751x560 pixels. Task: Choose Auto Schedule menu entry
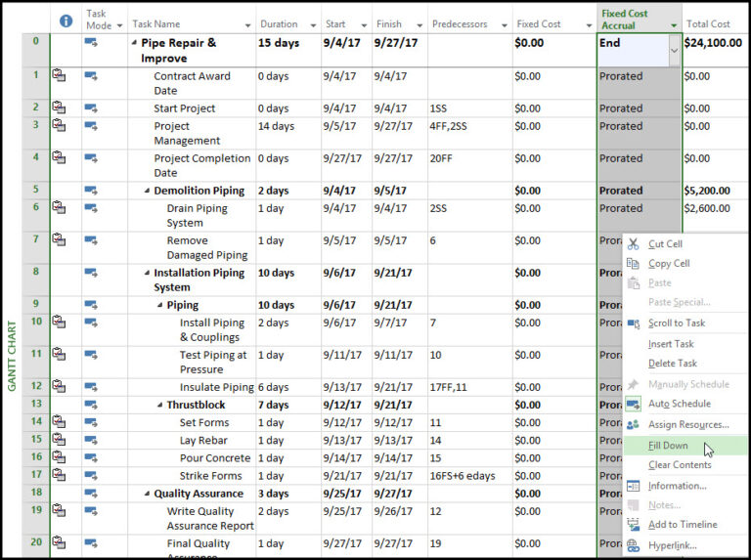point(685,404)
